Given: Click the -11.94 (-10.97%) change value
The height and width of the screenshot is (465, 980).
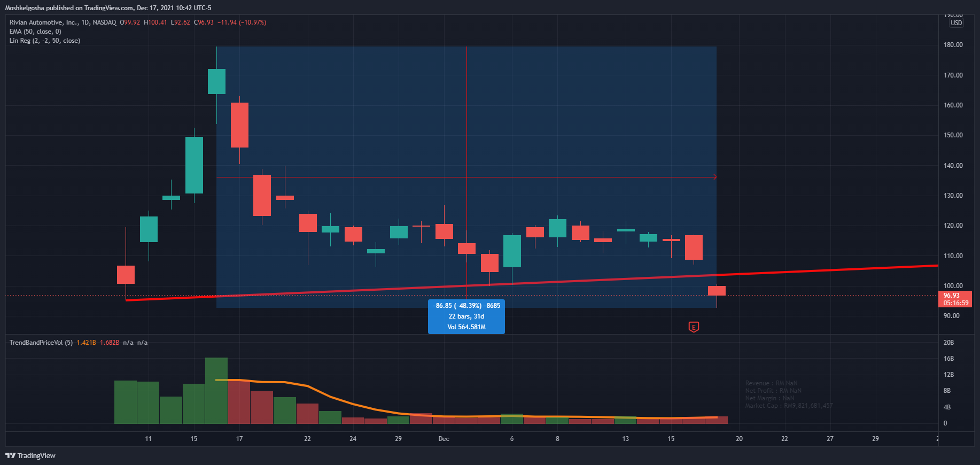Looking at the screenshot, I should 242,22.
